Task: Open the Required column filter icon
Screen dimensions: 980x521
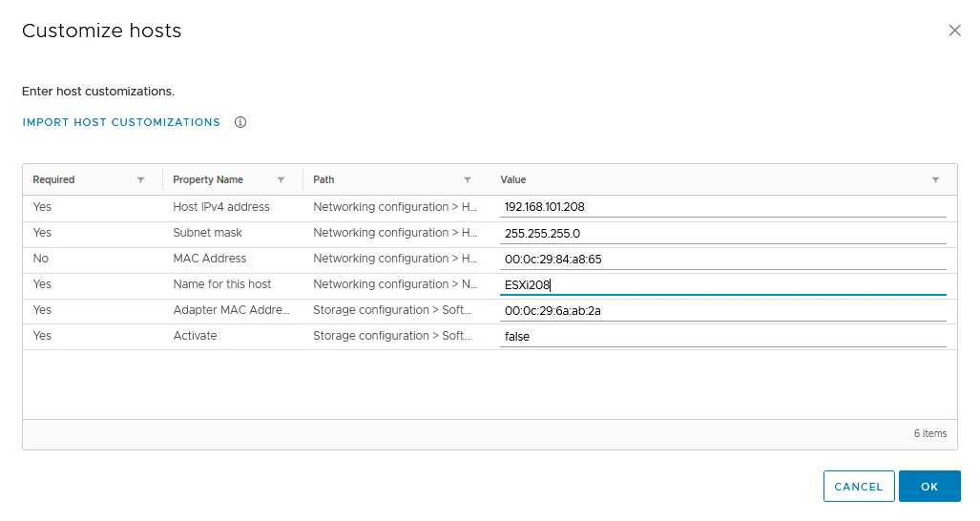Action: pyautogui.click(x=141, y=179)
